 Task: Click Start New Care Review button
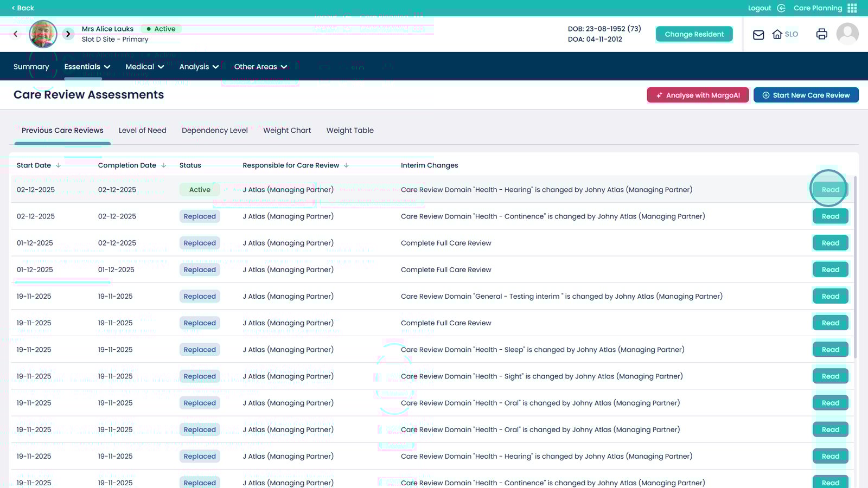click(x=806, y=95)
